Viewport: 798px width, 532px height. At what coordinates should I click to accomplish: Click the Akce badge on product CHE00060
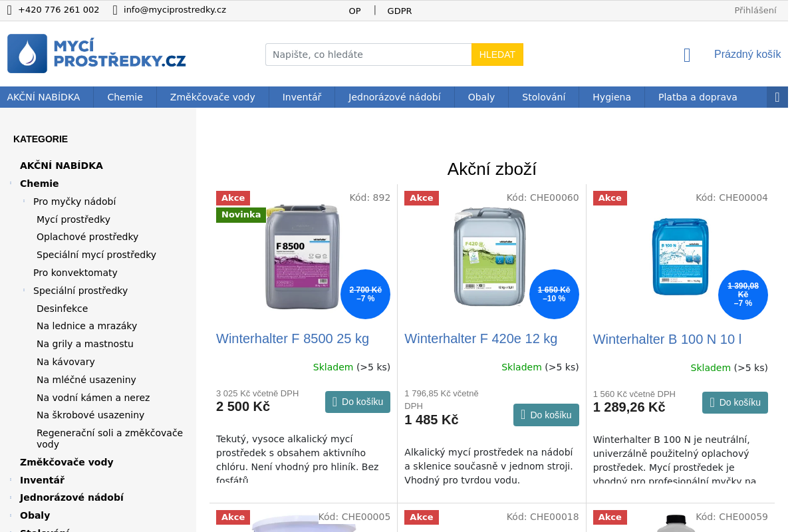pos(422,198)
